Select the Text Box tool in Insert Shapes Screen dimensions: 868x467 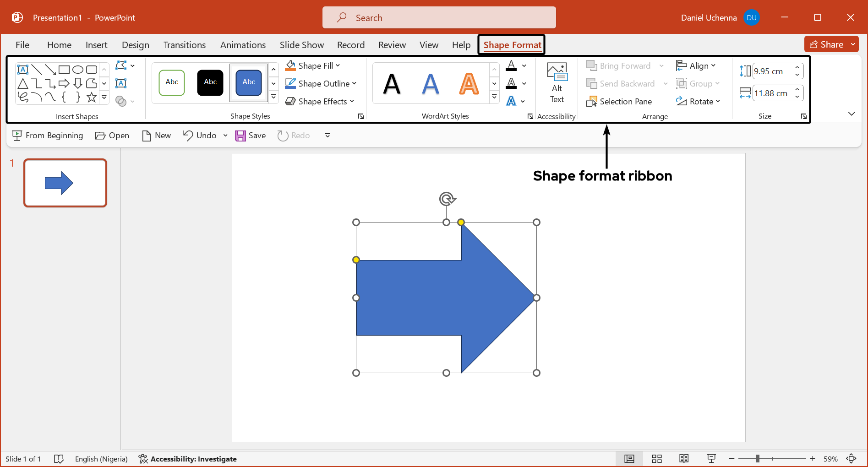(22, 69)
